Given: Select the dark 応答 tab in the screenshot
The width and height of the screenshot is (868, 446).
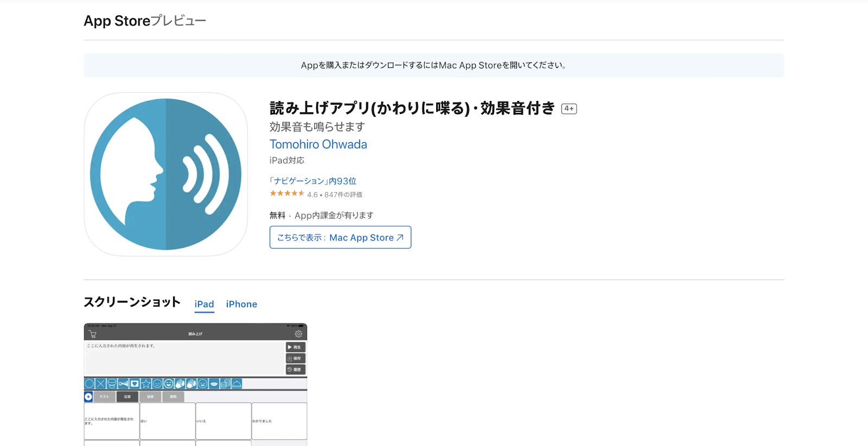Looking at the screenshot, I should [127, 397].
